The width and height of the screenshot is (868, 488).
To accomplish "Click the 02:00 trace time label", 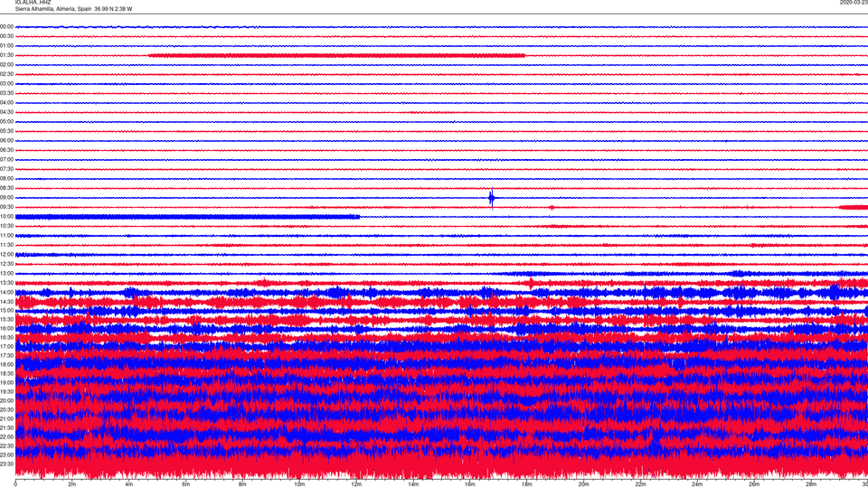I will 6,65.
